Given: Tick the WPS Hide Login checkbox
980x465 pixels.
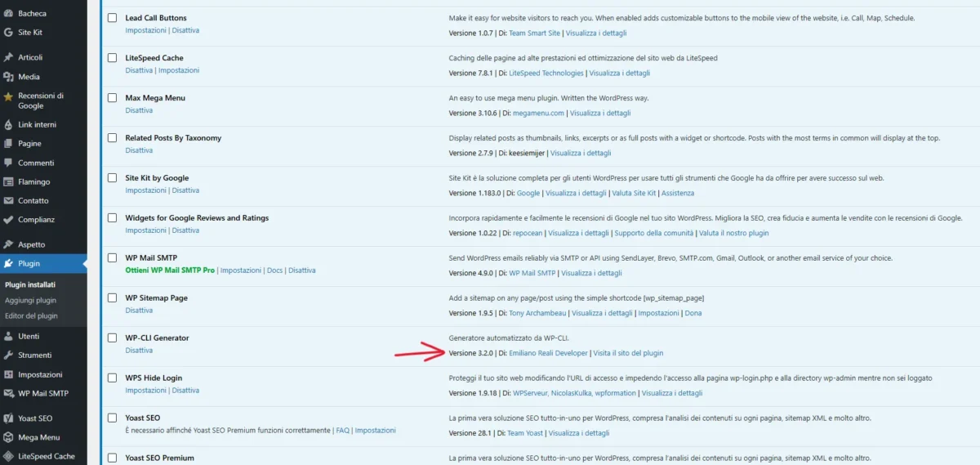Looking at the screenshot, I should (113, 378).
